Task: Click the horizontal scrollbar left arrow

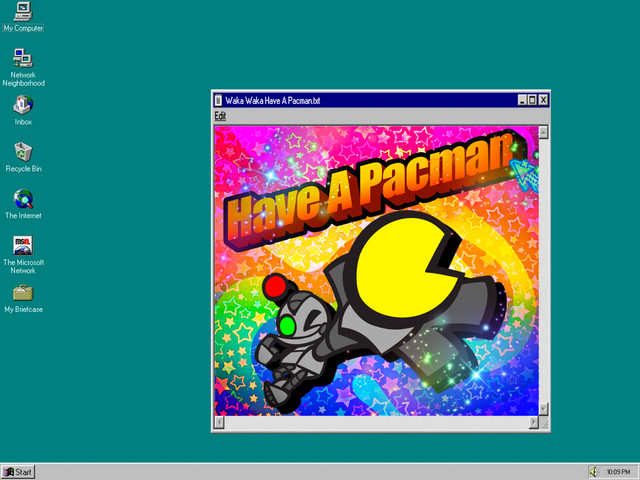Action: pos(220,422)
